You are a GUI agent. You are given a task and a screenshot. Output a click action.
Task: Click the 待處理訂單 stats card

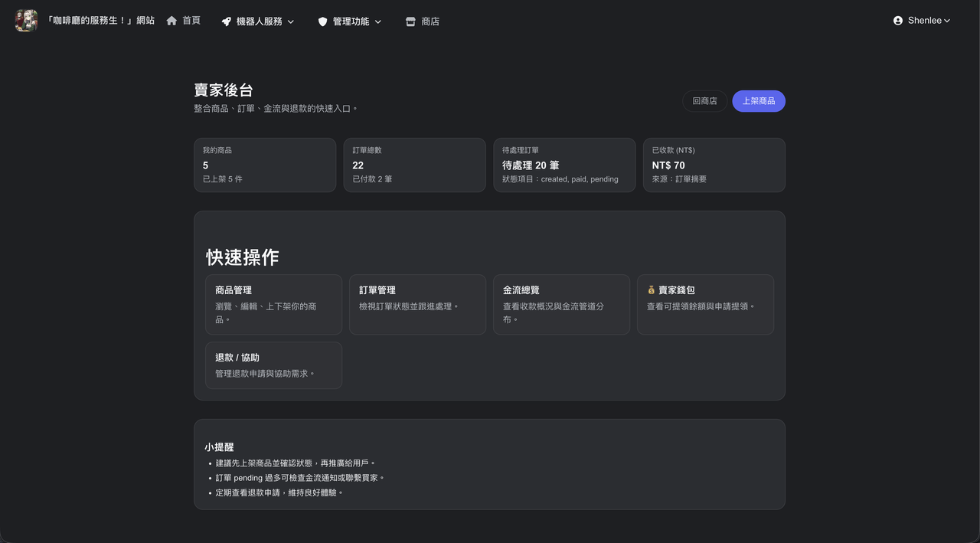tap(564, 165)
